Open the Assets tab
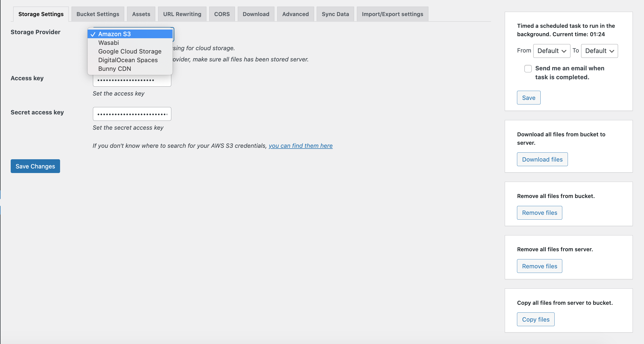Image resolution: width=644 pixels, height=344 pixels. tap(141, 14)
